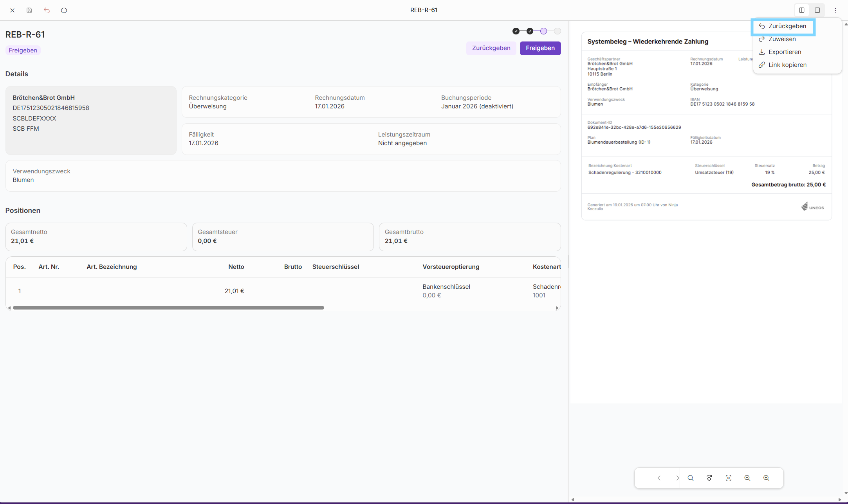Viewport: 848px width, 504px height.
Task: Click the fit-to-view focus icon
Action: (x=728, y=478)
